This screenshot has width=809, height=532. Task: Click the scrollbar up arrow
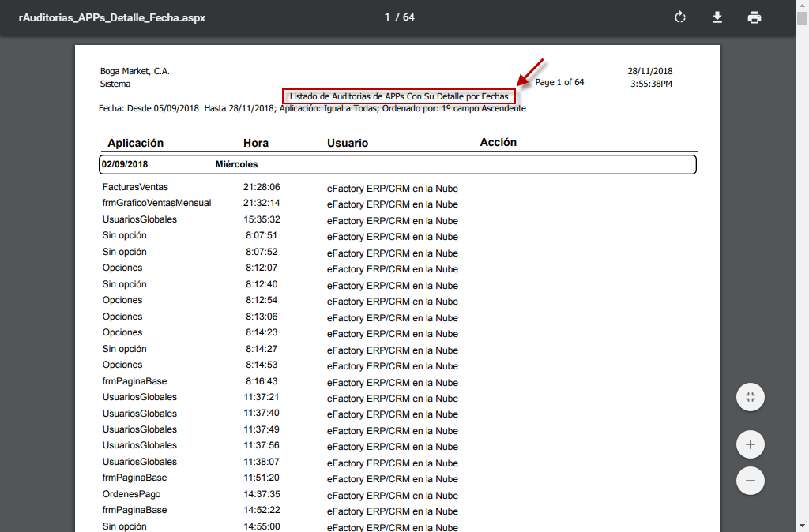click(x=802, y=5)
